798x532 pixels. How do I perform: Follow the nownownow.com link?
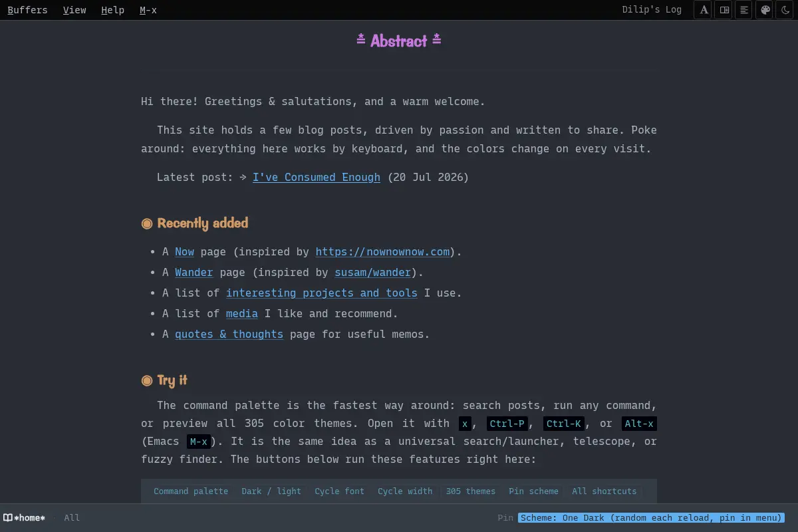(x=382, y=251)
